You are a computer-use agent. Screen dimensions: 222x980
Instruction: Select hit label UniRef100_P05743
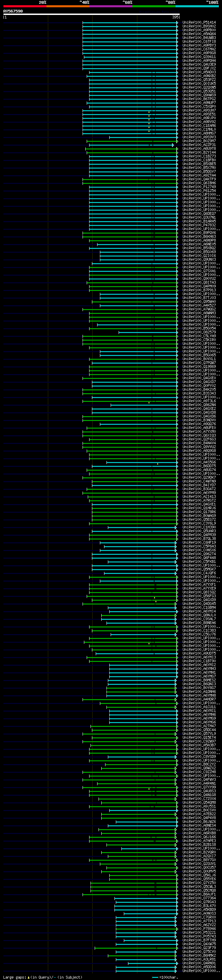click(x=199, y=936)
